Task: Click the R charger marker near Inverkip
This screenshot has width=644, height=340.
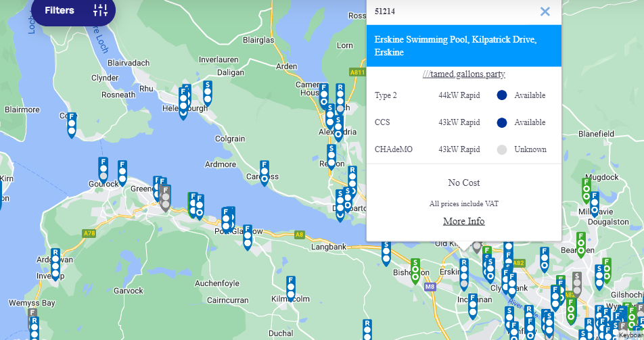Action: (x=55, y=261)
